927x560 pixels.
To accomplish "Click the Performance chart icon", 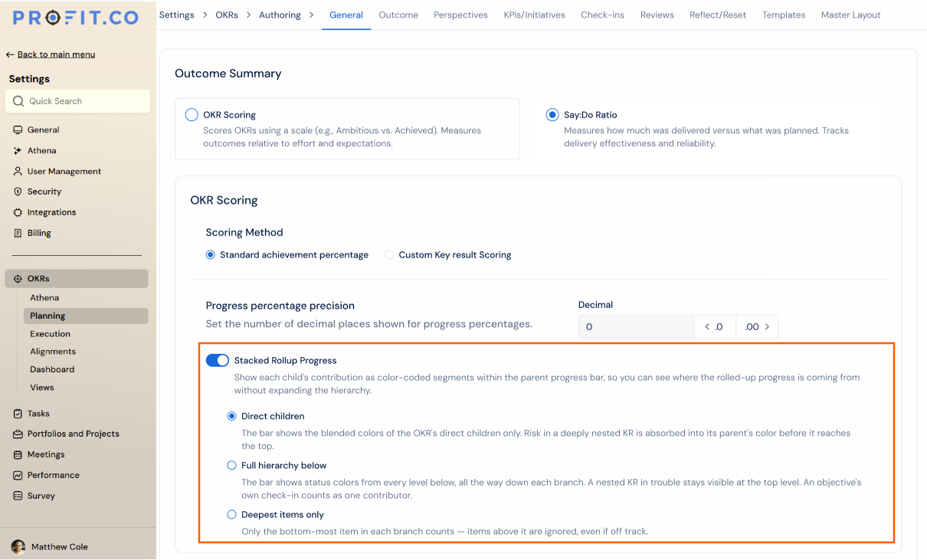I will (18, 475).
